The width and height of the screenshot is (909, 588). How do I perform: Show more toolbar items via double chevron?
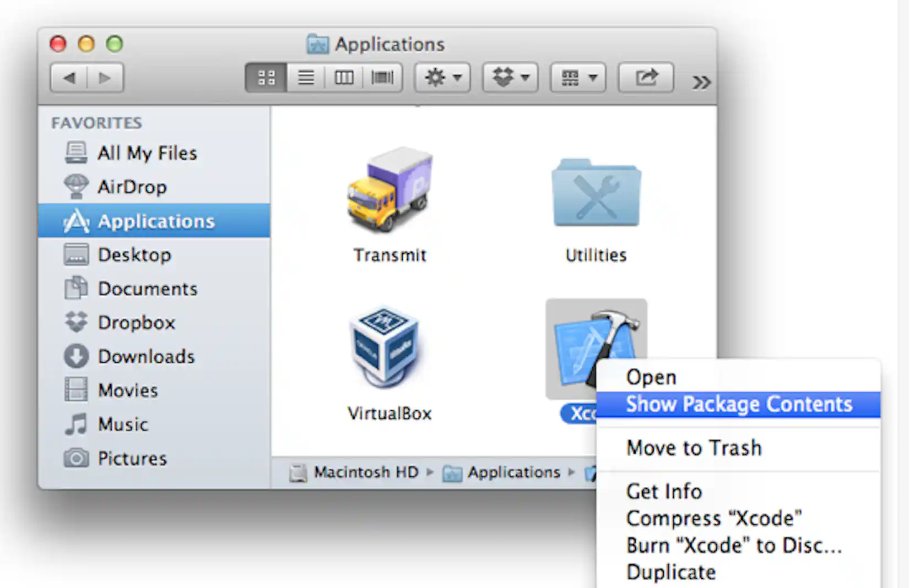click(x=701, y=83)
